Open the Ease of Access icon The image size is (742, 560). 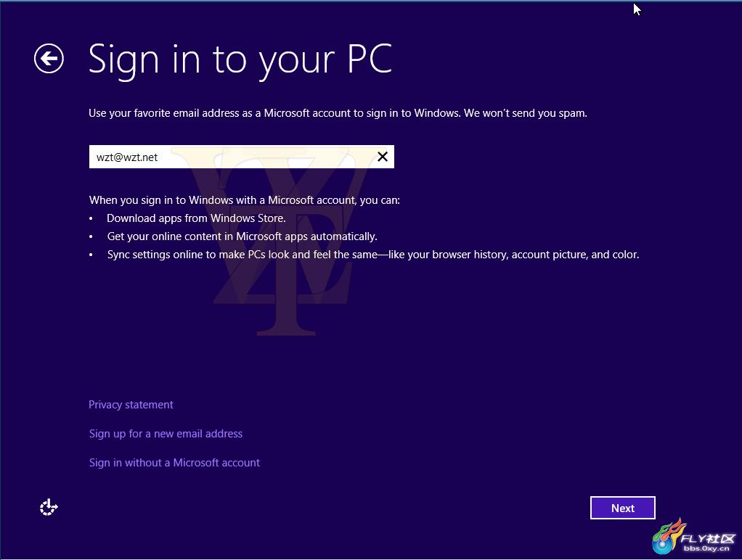click(49, 508)
